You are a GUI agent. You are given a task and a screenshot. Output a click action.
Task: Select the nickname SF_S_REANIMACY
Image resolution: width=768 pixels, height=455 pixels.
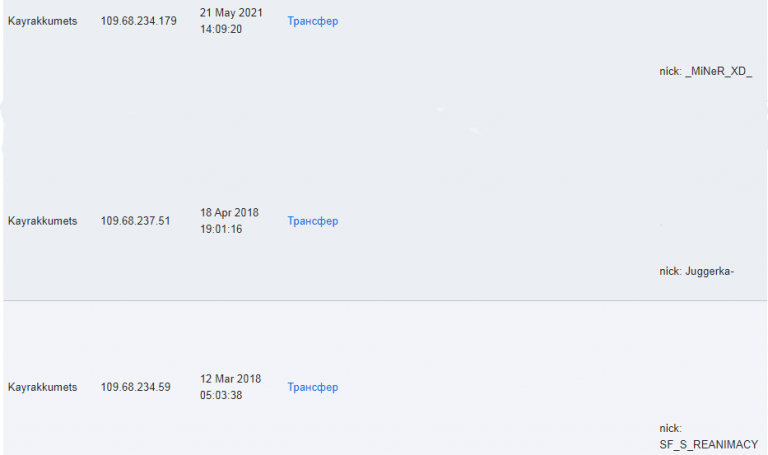[709, 445]
